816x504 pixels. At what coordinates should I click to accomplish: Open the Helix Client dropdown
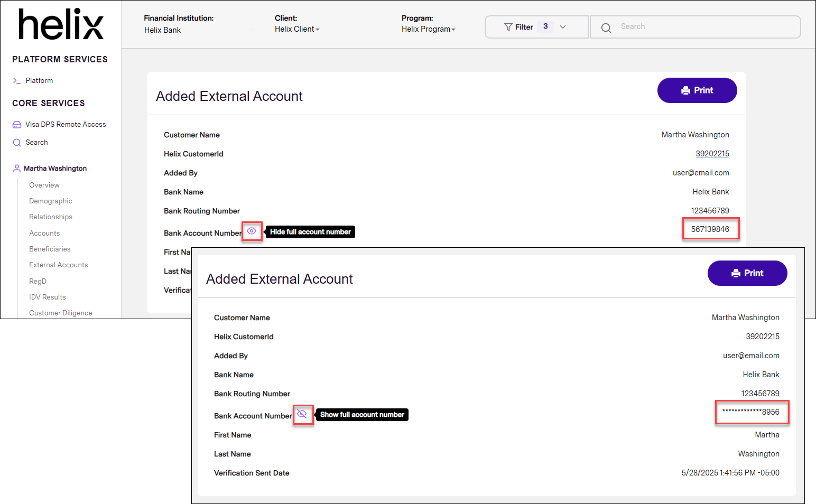(297, 29)
